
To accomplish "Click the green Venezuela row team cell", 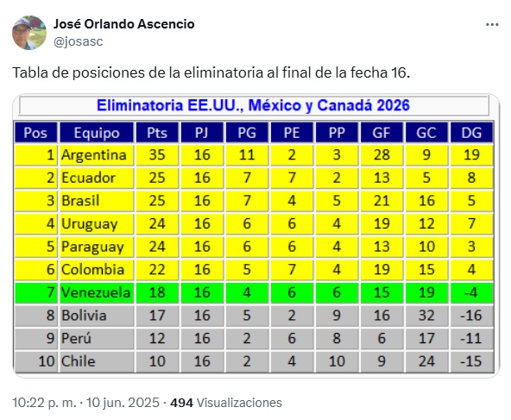I will point(97,292).
